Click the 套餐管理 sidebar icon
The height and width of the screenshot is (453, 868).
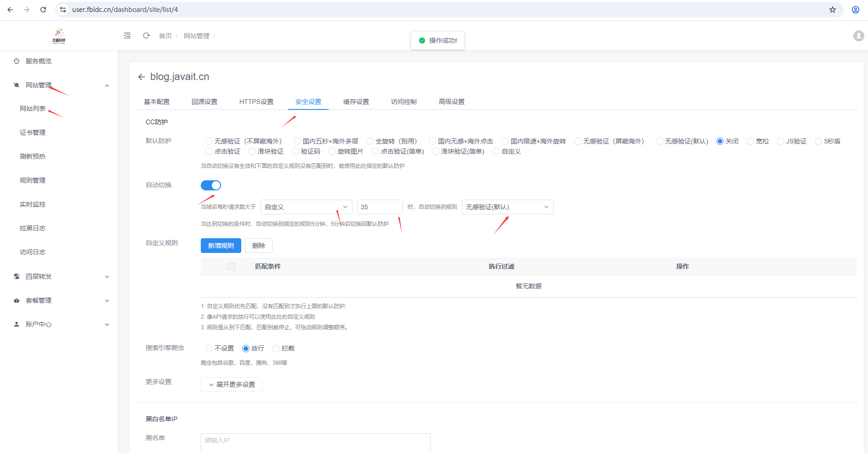[17, 300]
